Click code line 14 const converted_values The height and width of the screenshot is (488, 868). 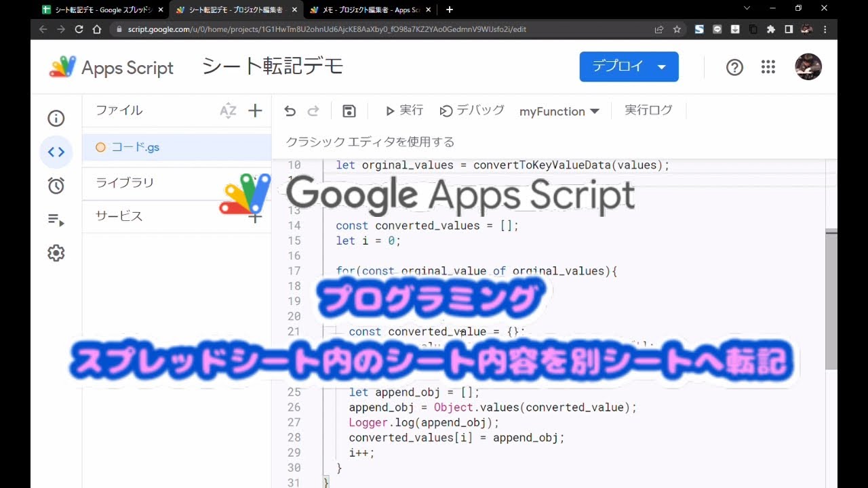click(427, 226)
